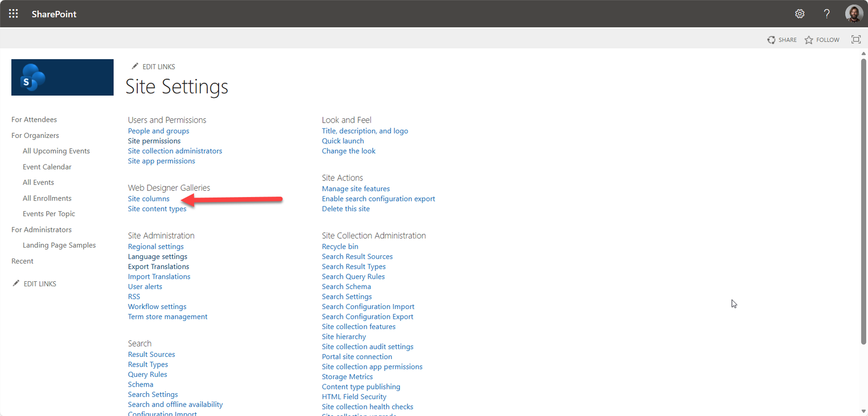The image size is (868, 416).
Task: Click the SharePoint site logo
Action: (x=62, y=77)
